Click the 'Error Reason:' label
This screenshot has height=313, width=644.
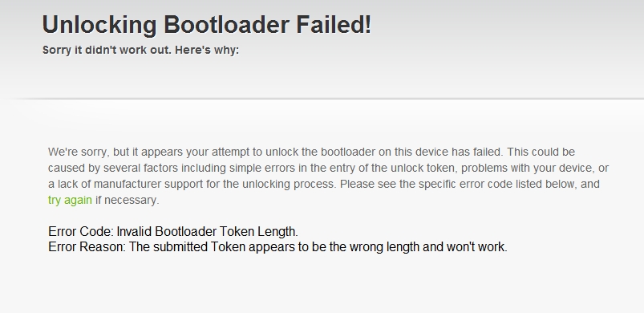pos(87,247)
